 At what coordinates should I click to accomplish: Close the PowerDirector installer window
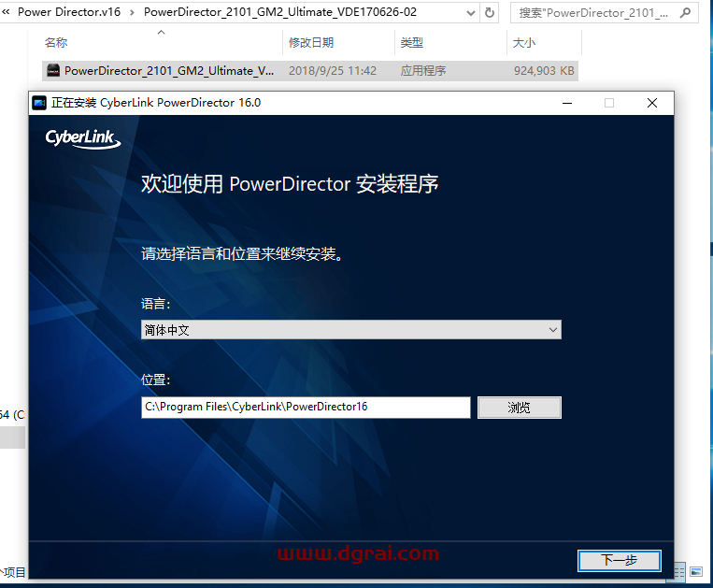(x=652, y=103)
